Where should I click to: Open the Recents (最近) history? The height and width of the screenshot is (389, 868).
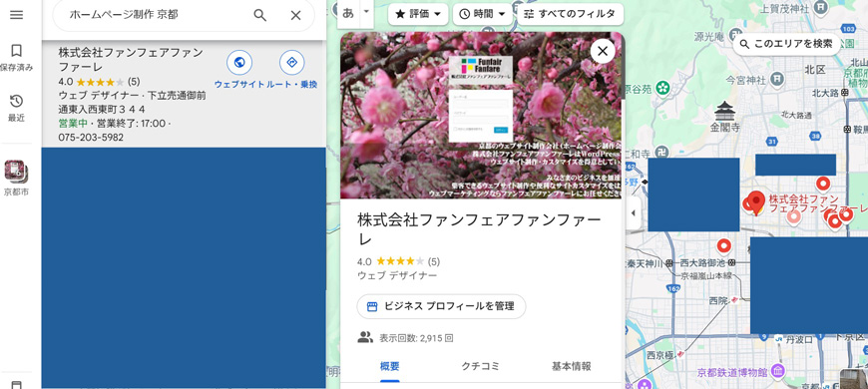(x=17, y=108)
